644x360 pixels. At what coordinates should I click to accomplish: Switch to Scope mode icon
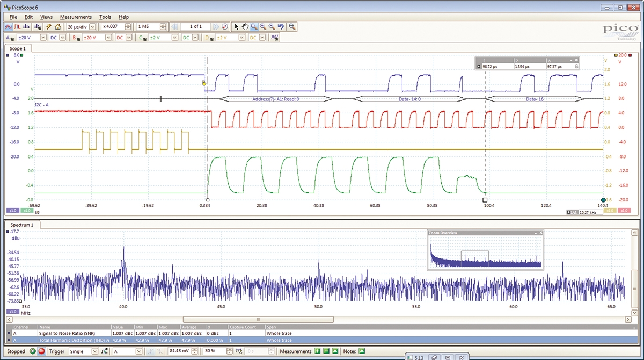pos(9,26)
